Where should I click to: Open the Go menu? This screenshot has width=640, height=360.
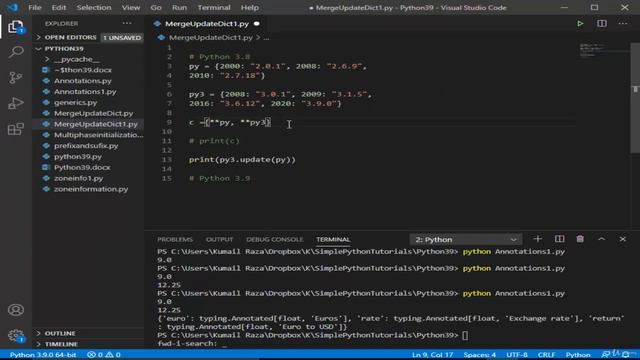[156, 7]
